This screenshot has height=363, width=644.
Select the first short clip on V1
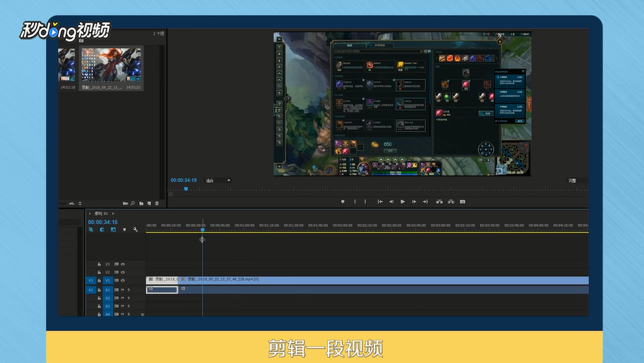(x=162, y=280)
